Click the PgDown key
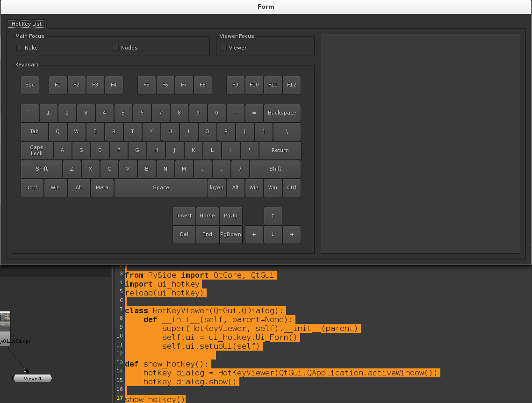 click(230, 234)
